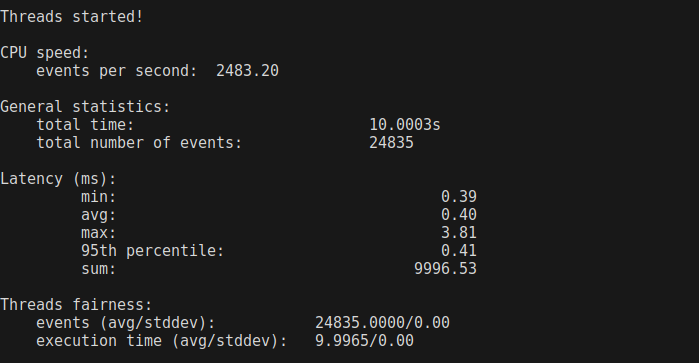Click the 'Threads fairness:' heading
The height and width of the screenshot is (363, 699).
pyautogui.click(x=76, y=305)
